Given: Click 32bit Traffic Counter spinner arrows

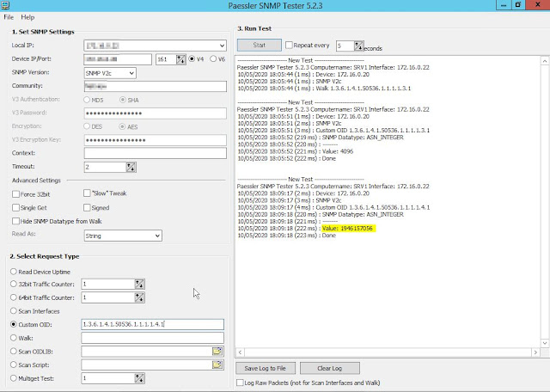Looking at the screenshot, I should click(139, 285).
